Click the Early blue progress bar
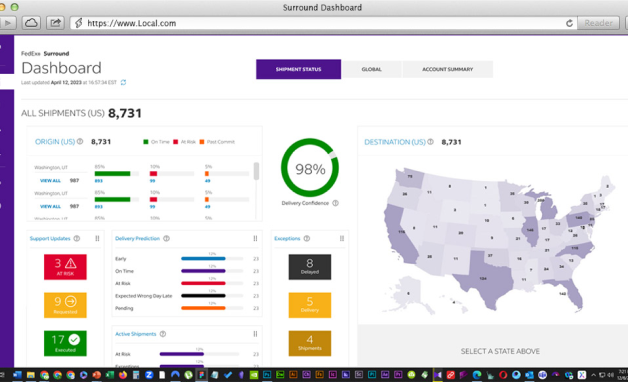 (x=203, y=259)
